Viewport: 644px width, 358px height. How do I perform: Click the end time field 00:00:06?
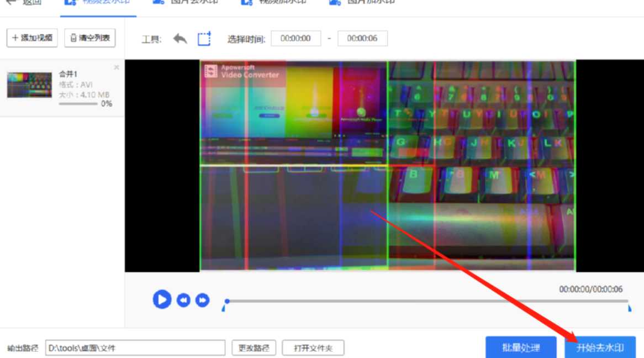(362, 38)
